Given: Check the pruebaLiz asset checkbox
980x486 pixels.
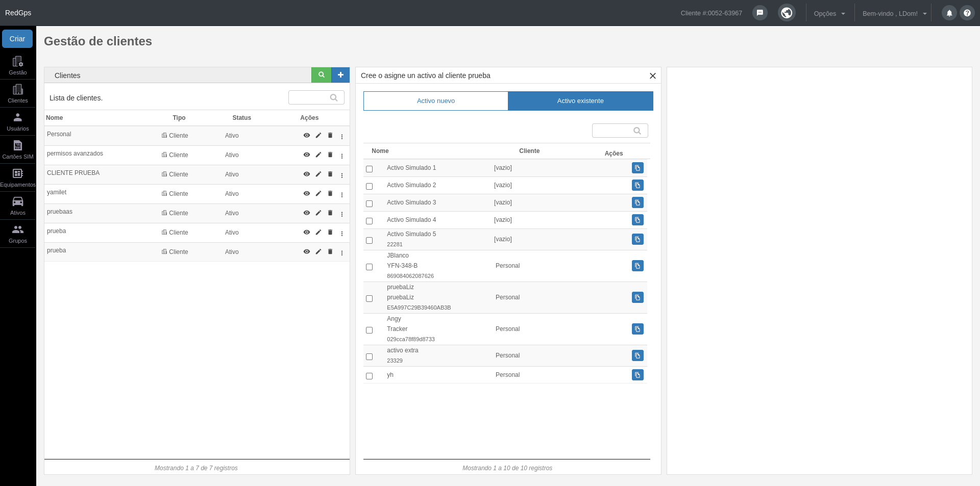Looking at the screenshot, I should [x=370, y=298].
